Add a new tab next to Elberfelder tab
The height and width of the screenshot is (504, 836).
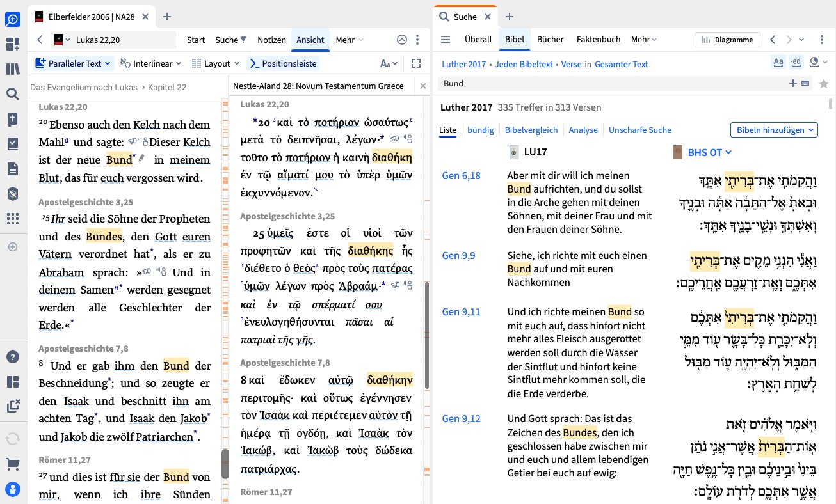tap(167, 17)
